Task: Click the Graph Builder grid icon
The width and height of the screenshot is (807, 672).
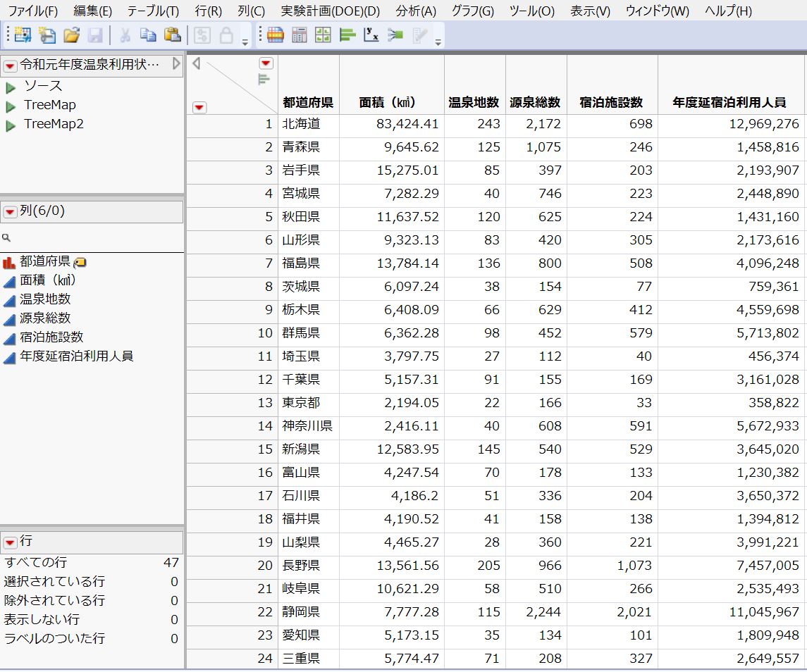Action: (323, 35)
